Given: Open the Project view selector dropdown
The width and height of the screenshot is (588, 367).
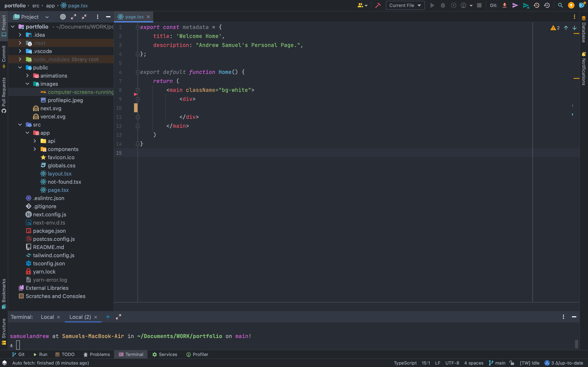Looking at the screenshot, I should [31, 17].
